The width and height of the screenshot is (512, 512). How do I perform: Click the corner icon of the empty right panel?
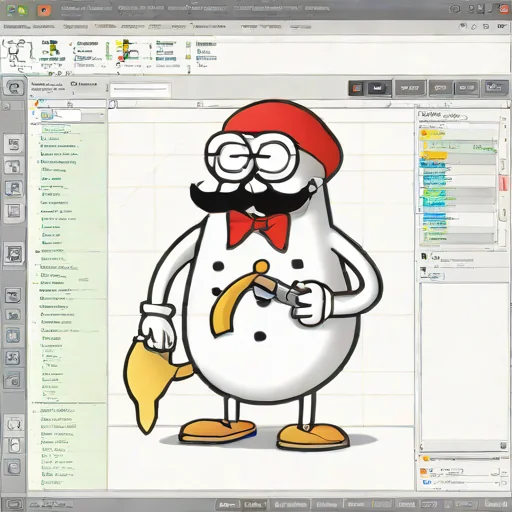503,445
